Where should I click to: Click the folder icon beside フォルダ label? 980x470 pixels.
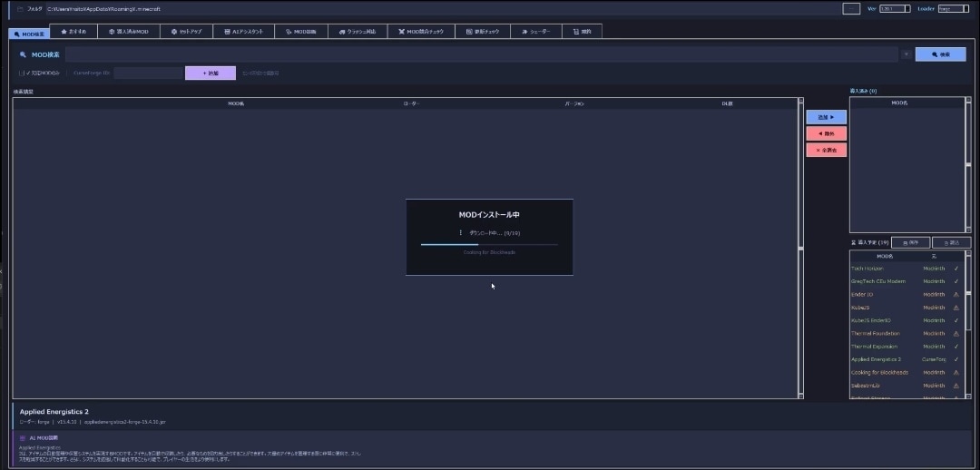21,9
